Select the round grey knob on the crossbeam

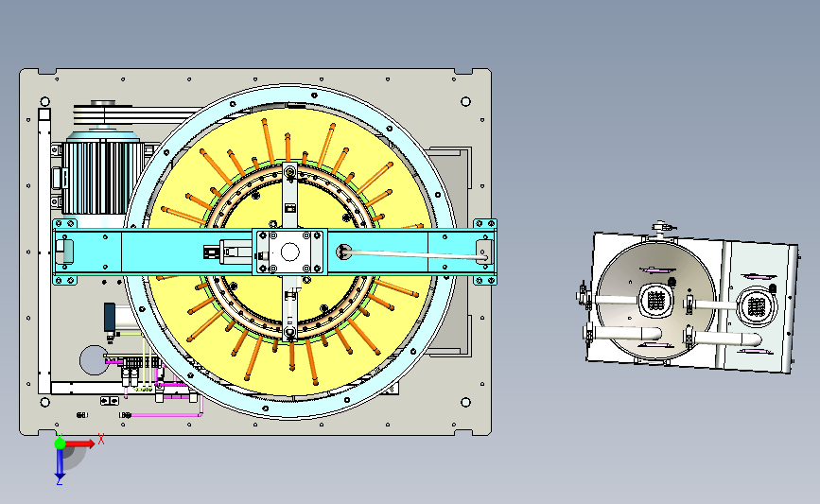coord(343,252)
